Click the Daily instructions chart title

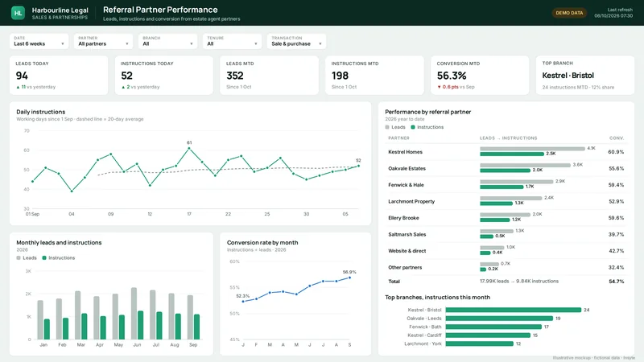41,112
